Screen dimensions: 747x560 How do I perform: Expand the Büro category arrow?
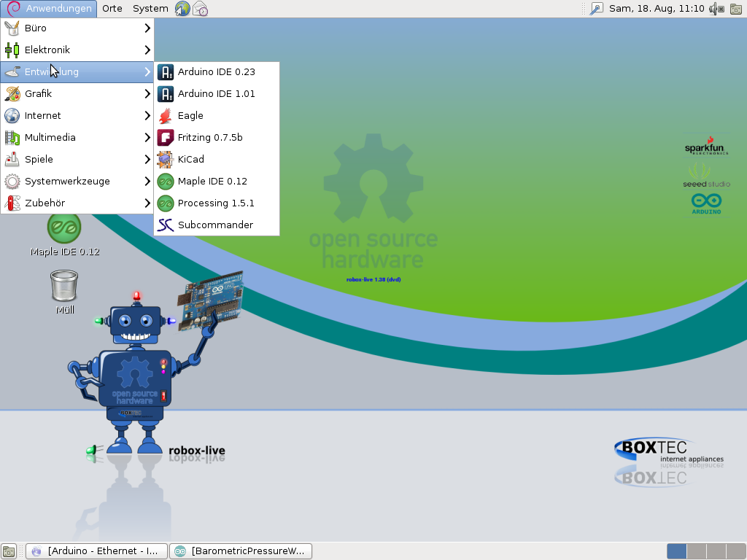(147, 28)
